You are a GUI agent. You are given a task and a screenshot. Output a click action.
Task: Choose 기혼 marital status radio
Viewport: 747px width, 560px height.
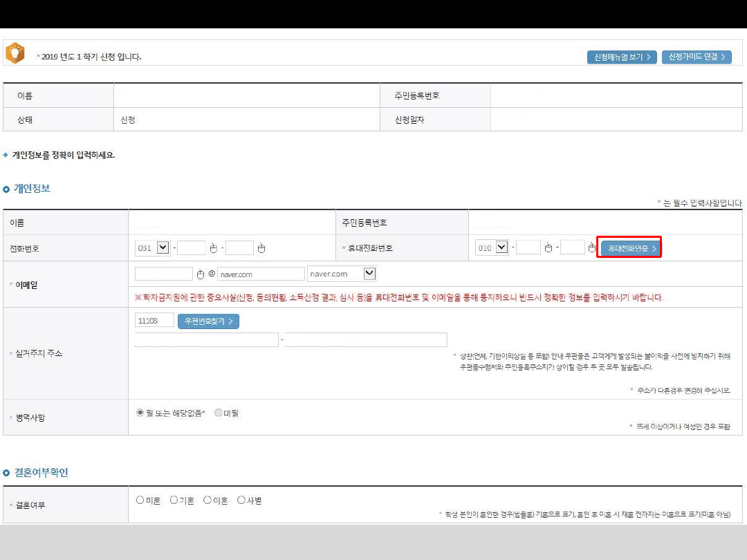174,500
